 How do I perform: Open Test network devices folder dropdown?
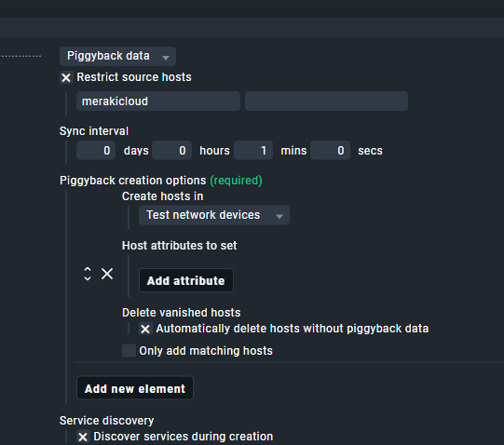point(214,215)
